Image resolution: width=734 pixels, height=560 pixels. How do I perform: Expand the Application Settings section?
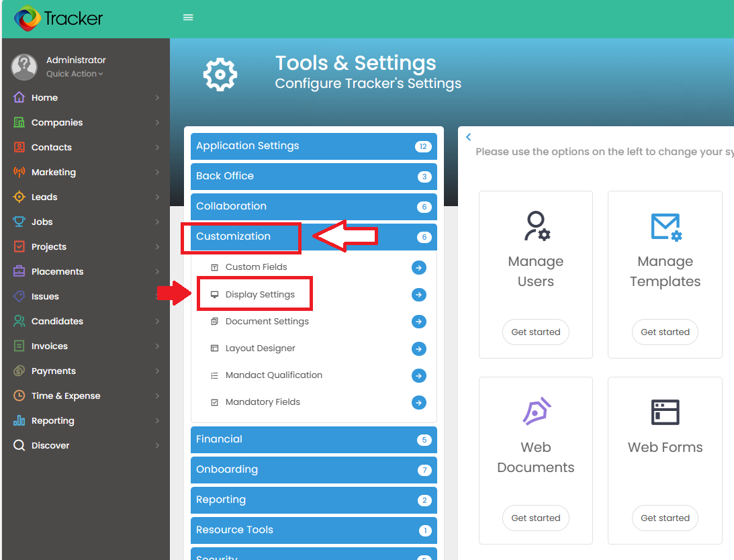click(x=314, y=146)
